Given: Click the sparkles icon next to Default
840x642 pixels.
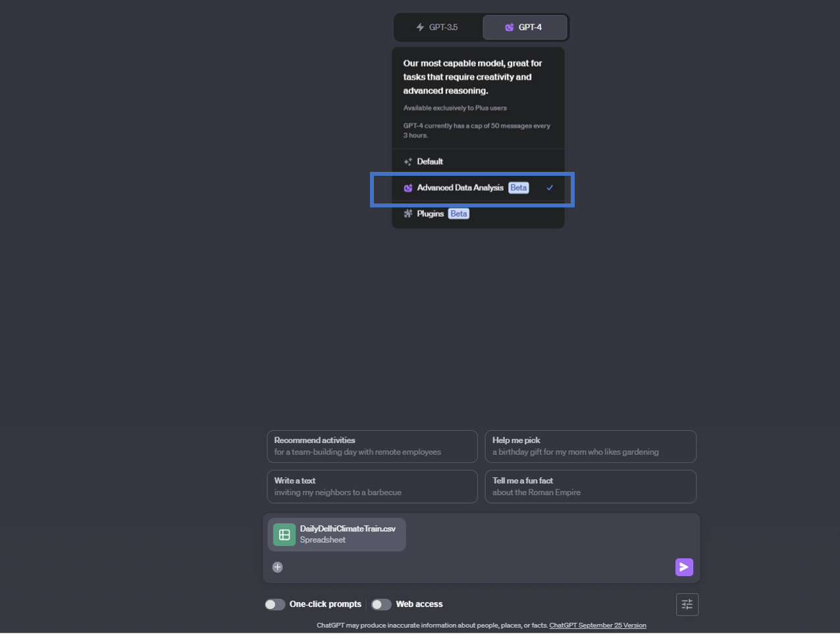Looking at the screenshot, I should click(407, 161).
